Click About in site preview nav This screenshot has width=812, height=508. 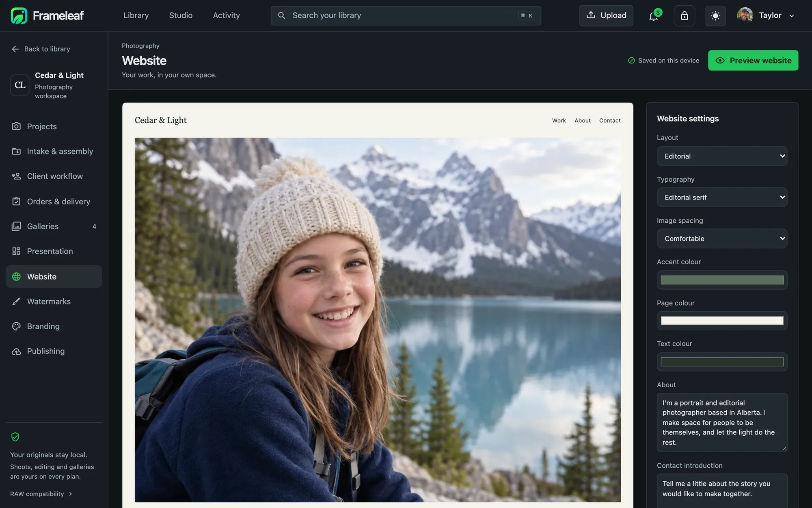pos(582,120)
